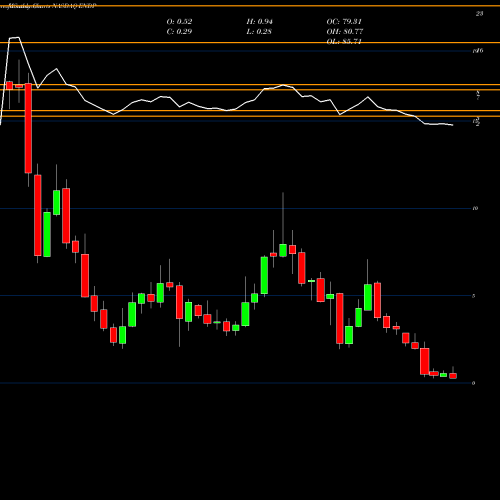Image resolution: width=500 pixels, height=500 pixels.
Task: Click the "H: 0.94" high price value
Action: (259, 22)
